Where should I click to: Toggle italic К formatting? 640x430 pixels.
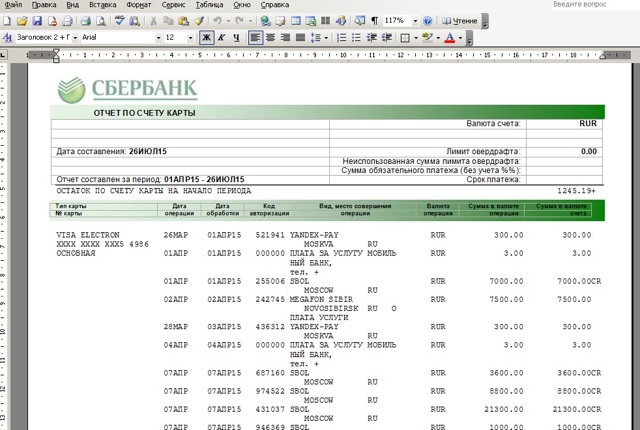coord(221,38)
